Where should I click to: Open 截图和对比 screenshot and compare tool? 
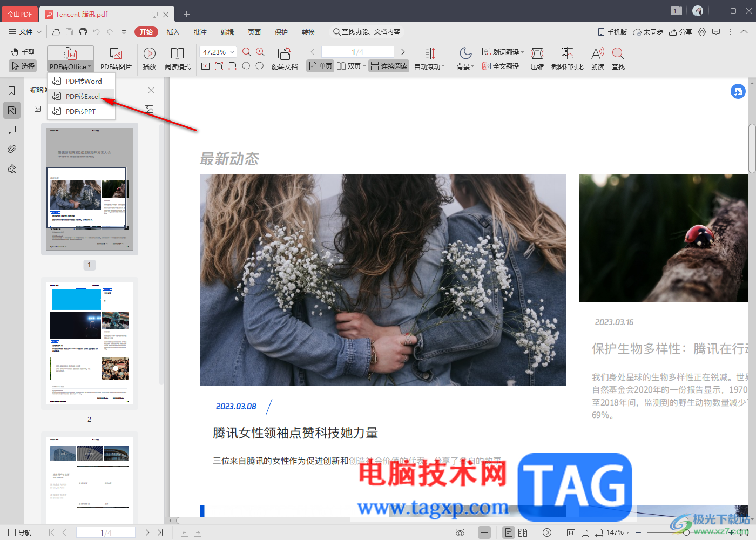pos(567,59)
